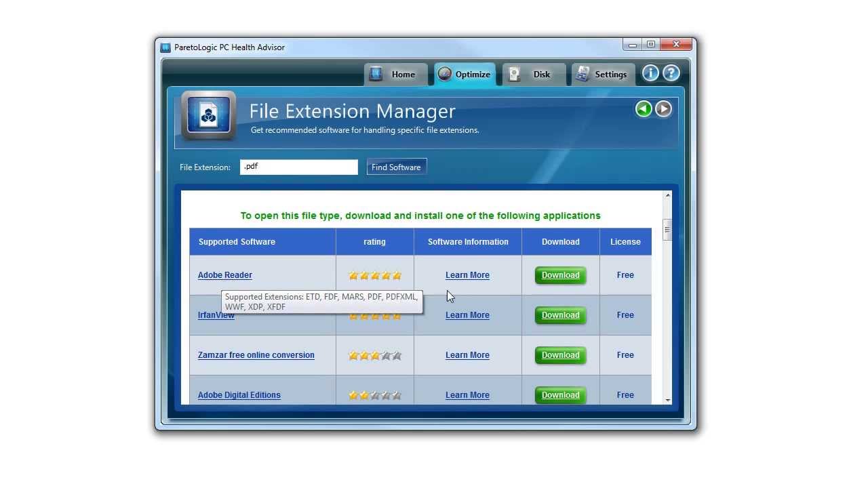Click Learn More for Adobe Reader
868x488 pixels.
(467, 275)
